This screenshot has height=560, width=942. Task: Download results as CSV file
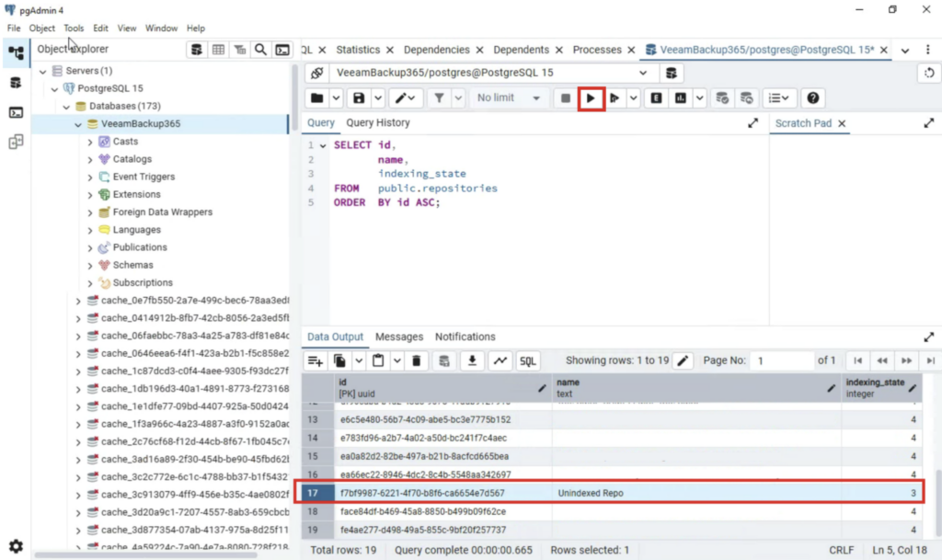click(472, 360)
